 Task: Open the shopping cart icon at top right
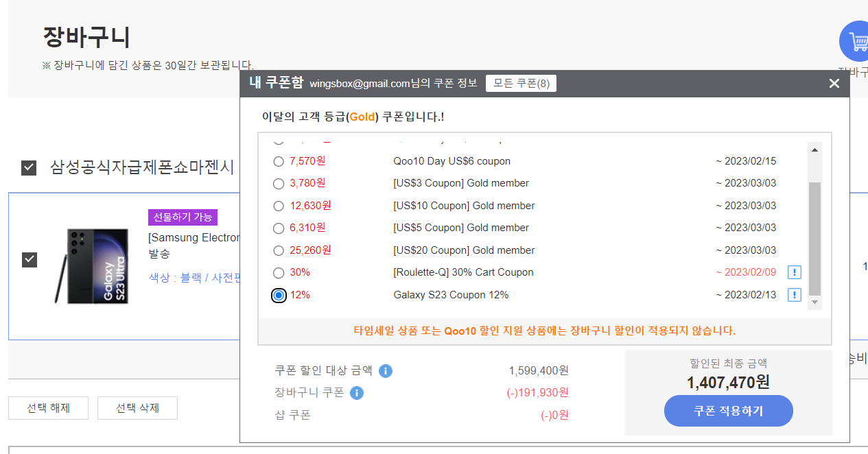click(x=856, y=42)
